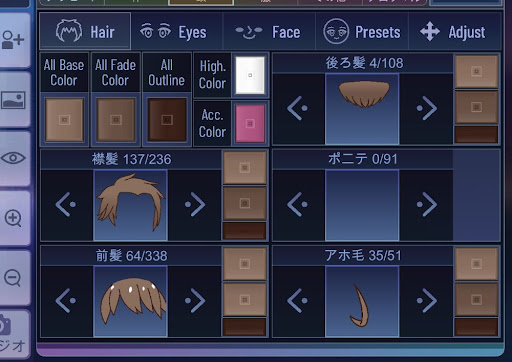
Task: Select the 後ろ髪 hair thumbnail
Action: click(362, 109)
